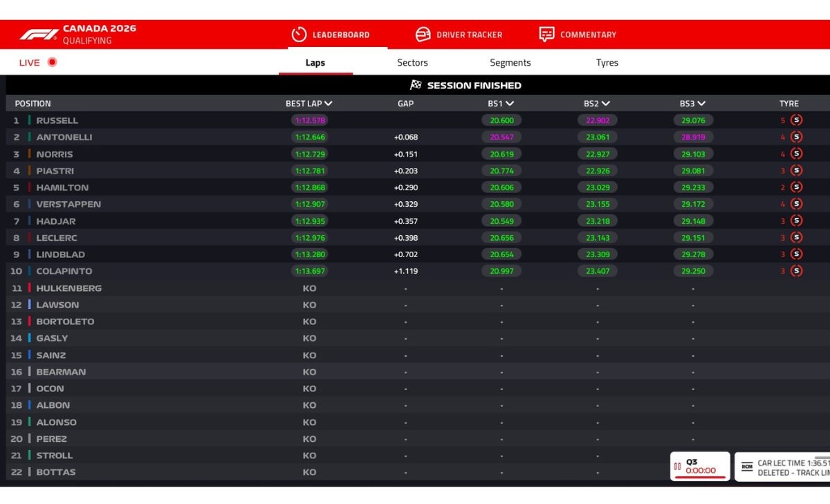The image size is (830, 504).
Task: Click Hadjar's soft tyre icon
Action: (x=796, y=221)
